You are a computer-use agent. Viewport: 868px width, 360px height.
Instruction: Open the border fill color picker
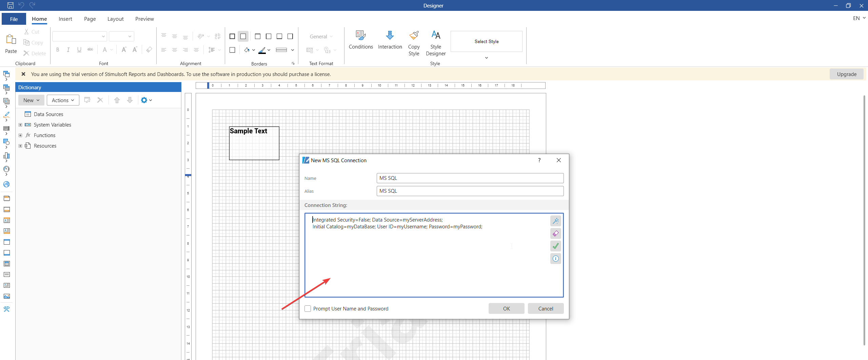click(249, 50)
